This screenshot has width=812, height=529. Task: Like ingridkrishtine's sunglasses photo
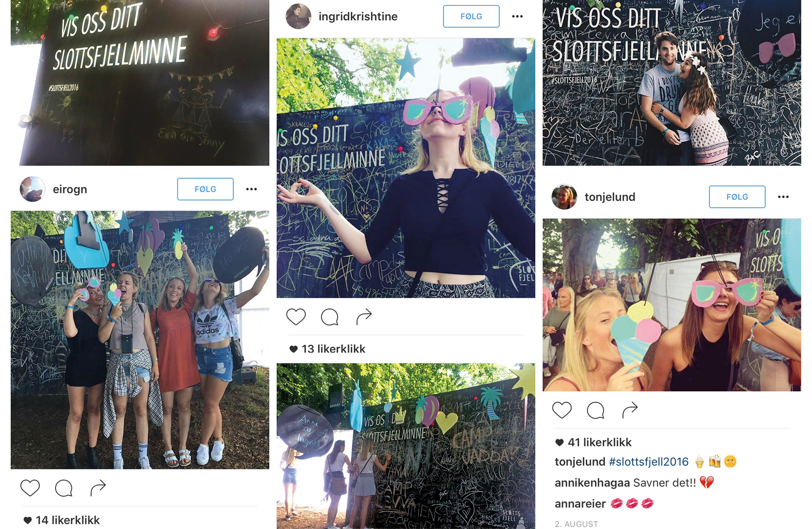[x=296, y=316]
